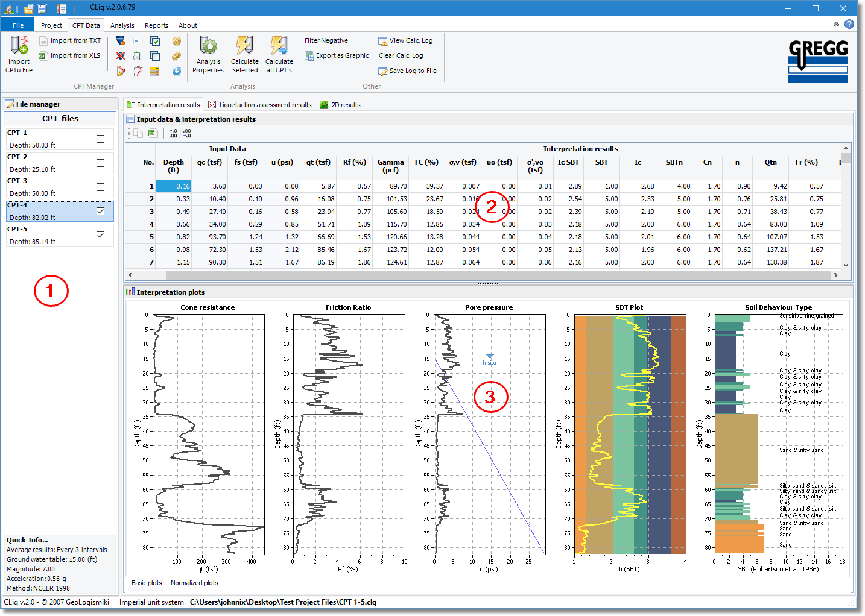
Task: Click the copy table data icon
Action: pyautogui.click(x=138, y=133)
